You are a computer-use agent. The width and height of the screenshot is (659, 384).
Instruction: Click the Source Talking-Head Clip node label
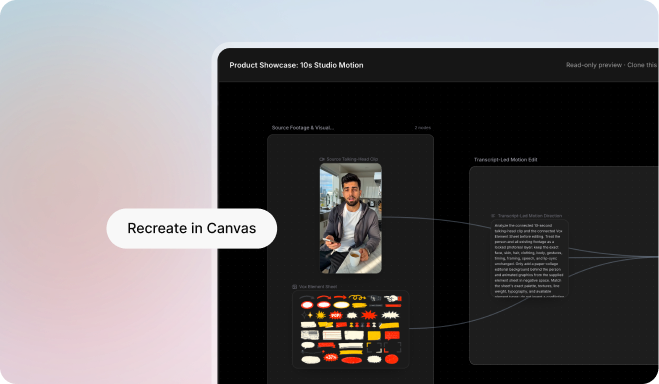[x=352, y=159]
